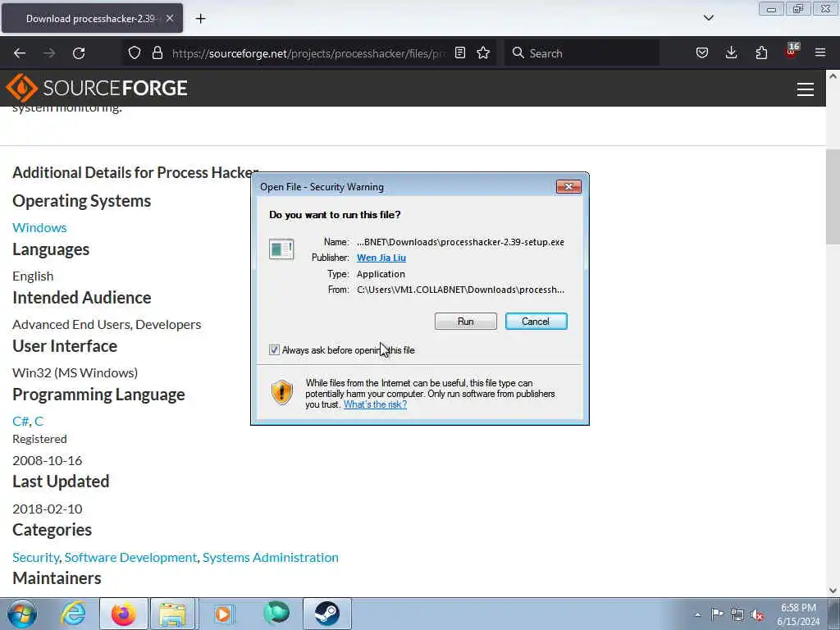The image size is (840, 630).
Task: Open the Security category link
Action: [x=36, y=558]
